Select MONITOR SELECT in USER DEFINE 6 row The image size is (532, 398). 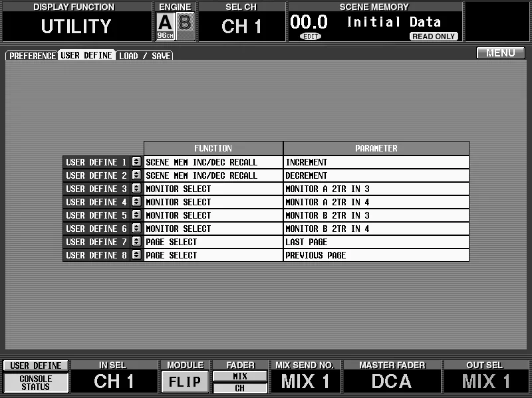213,229
